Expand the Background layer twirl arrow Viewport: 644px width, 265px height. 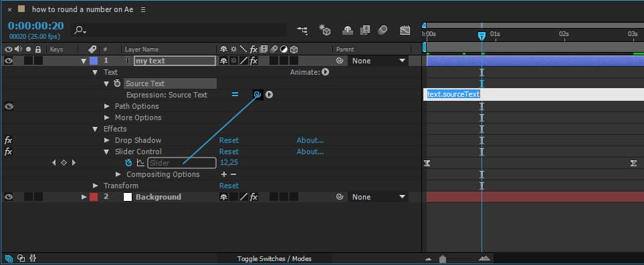pyautogui.click(x=84, y=197)
